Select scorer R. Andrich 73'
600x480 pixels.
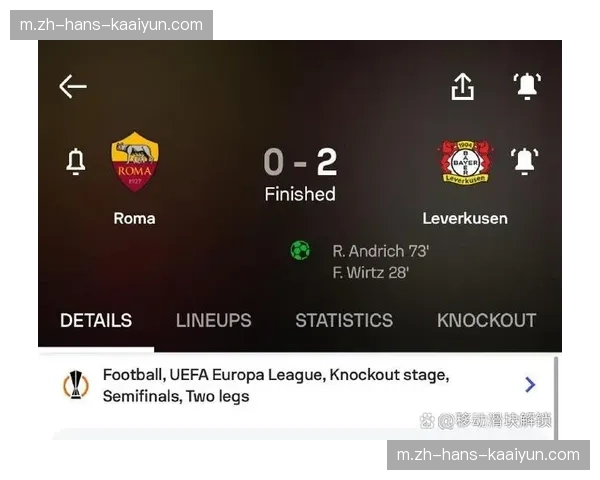click(381, 251)
